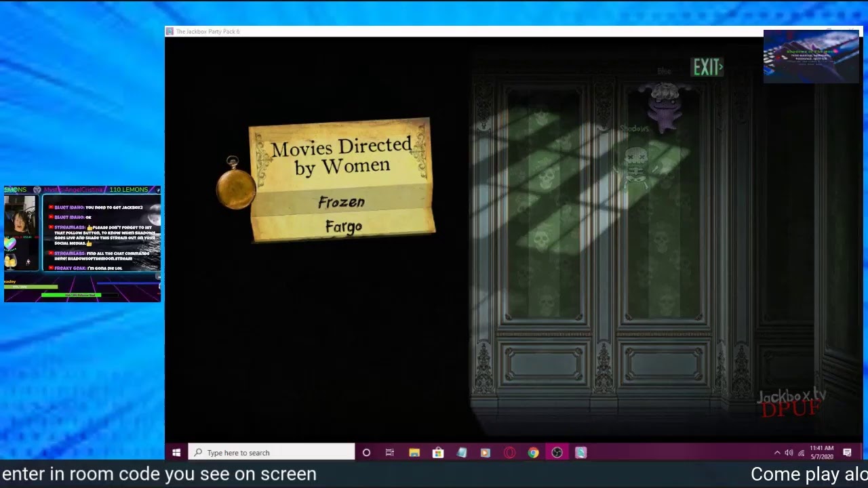This screenshot has width=868, height=488.
Task: Click the Cortana circle icon in taskbar
Action: tap(366, 453)
